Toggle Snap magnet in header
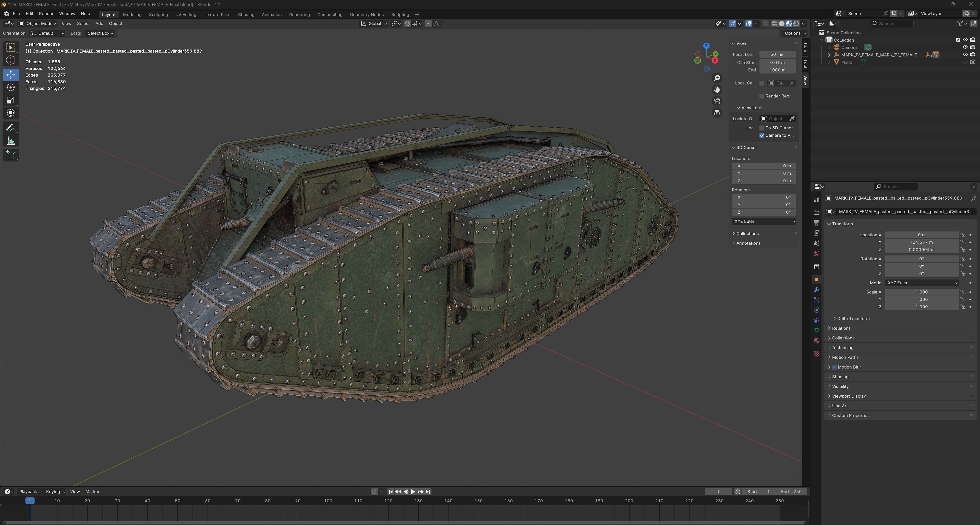The height and width of the screenshot is (525, 980). [407, 23]
